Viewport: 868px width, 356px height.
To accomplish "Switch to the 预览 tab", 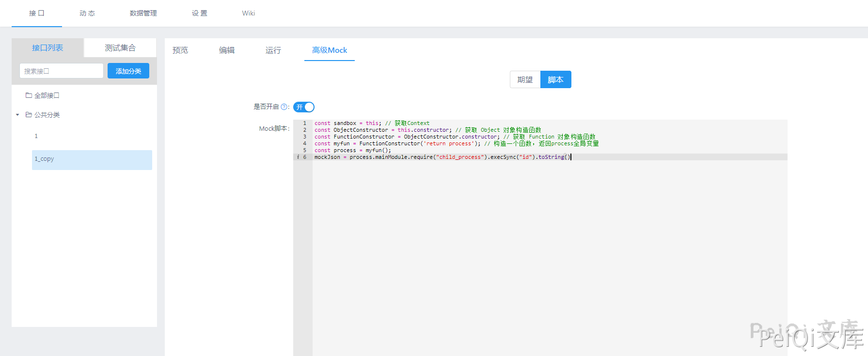I will pyautogui.click(x=180, y=50).
